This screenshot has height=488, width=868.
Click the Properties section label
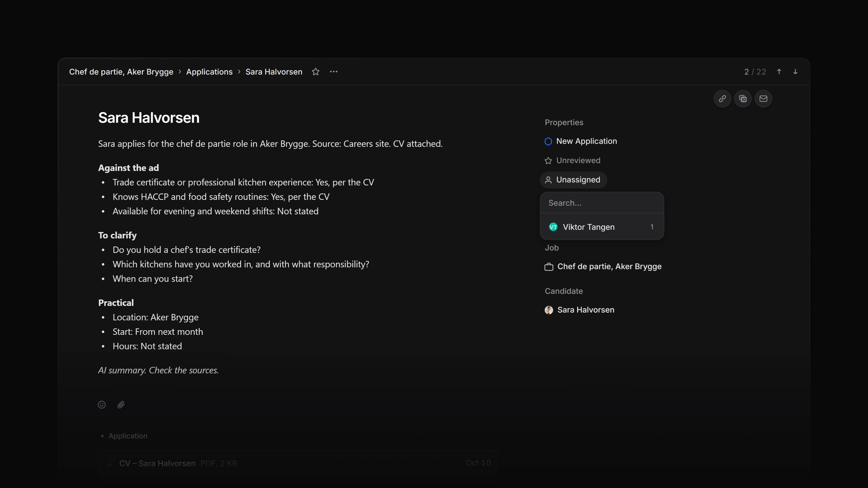pyautogui.click(x=564, y=123)
